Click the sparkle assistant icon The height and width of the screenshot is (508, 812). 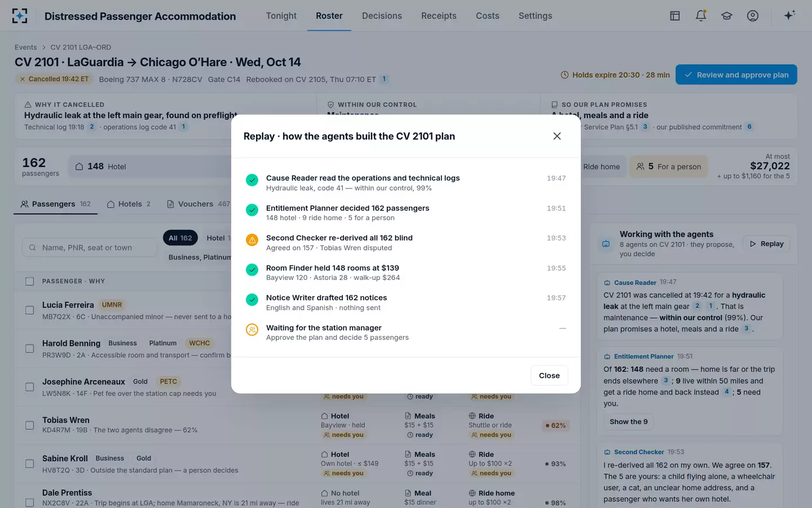(x=789, y=16)
